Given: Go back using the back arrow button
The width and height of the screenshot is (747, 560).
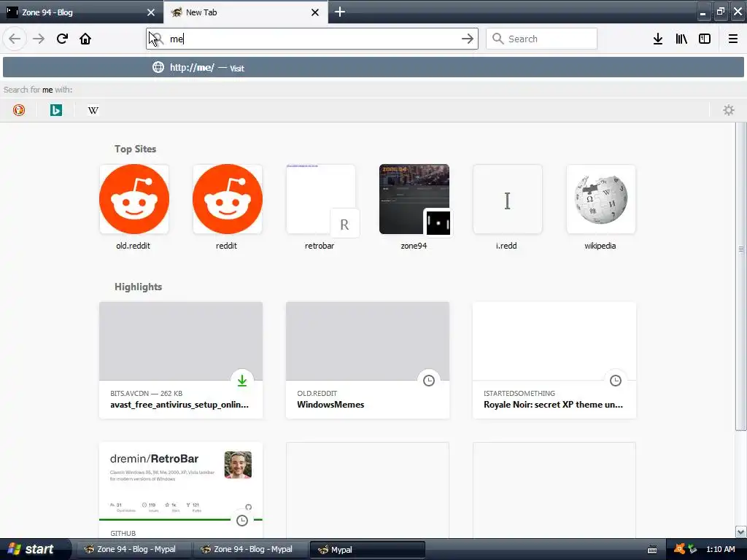Looking at the screenshot, I should (x=15, y=39).
